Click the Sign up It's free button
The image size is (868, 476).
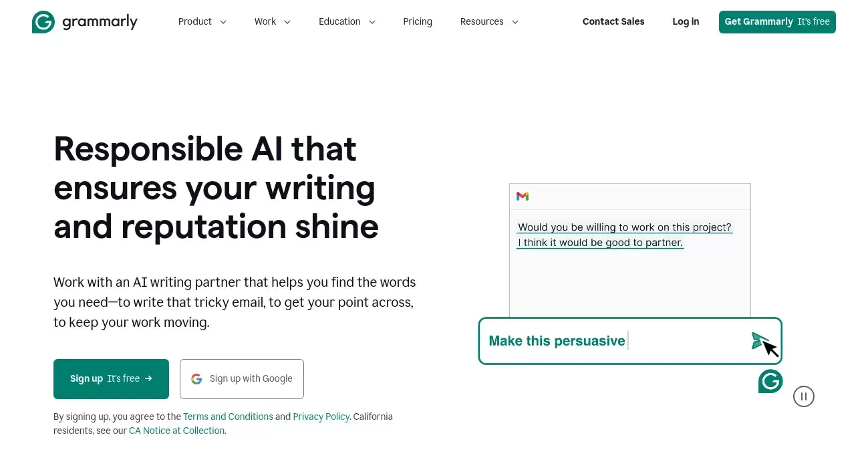[x=111, y=378]
